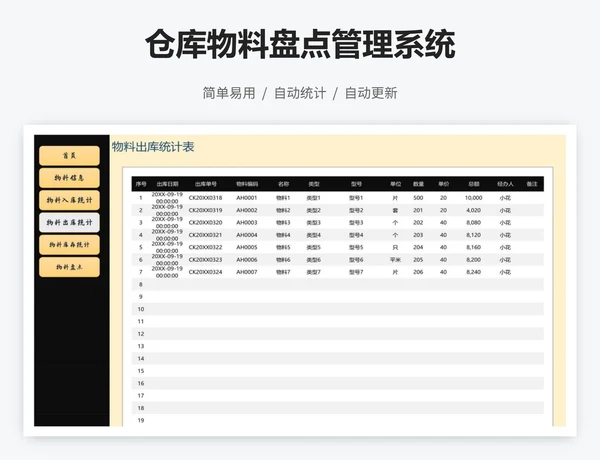Viewport: 600px width, 460px height.
Task: Select material code cell AH0003
Action: [247, 222]
